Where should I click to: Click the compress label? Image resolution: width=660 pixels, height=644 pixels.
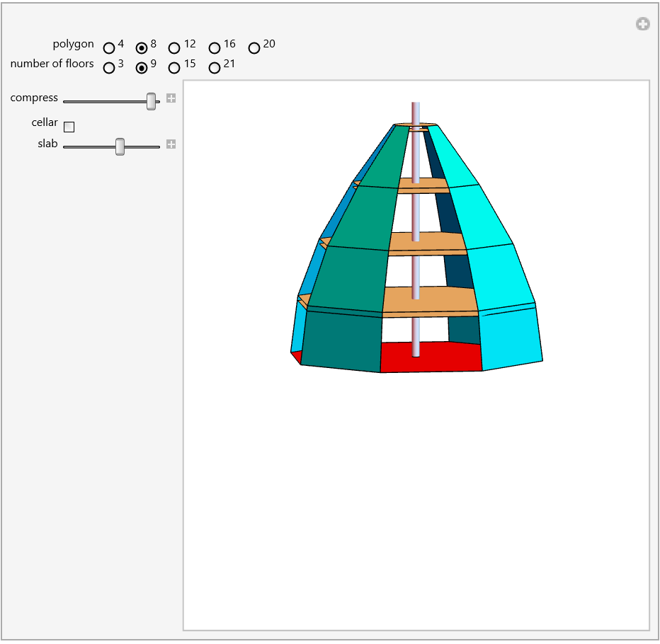coord(34,98)
